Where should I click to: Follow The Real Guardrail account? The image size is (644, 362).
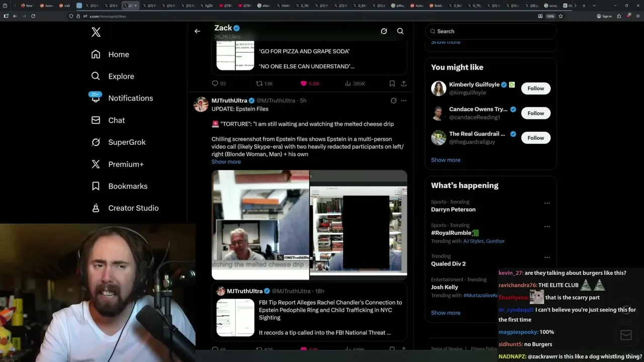(536, 138)
